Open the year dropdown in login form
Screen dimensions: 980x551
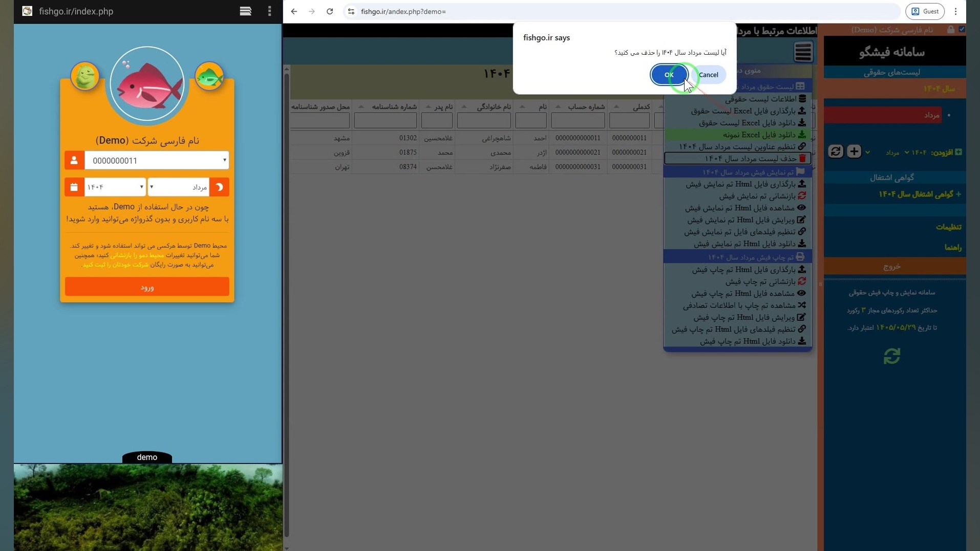(x=115, y=187)
